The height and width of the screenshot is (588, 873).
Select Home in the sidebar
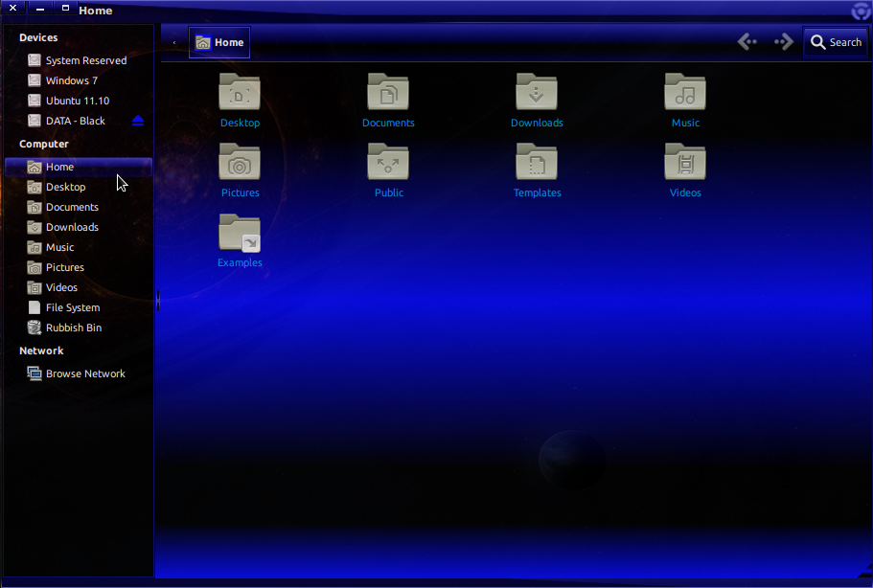[79, 167]
